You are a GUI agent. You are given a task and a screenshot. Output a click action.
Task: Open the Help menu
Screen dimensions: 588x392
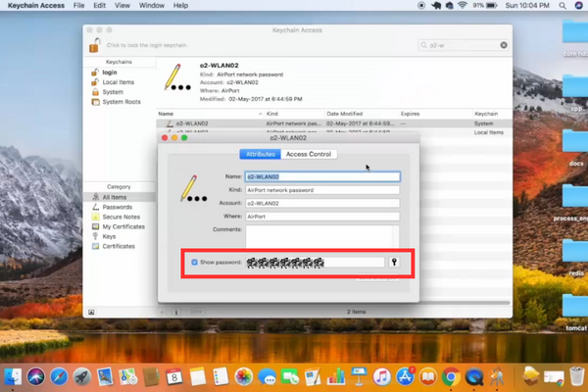tap(180, 5)
